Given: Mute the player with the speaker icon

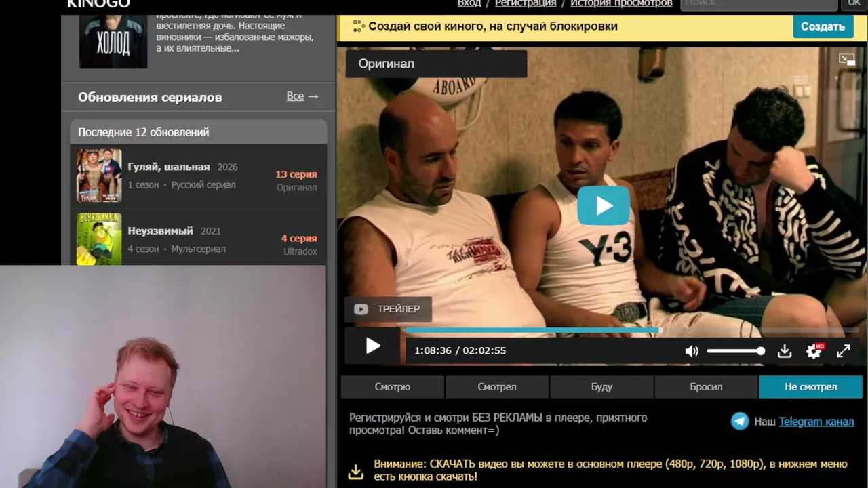Looking at the screenshot, I should pos(692,351).
